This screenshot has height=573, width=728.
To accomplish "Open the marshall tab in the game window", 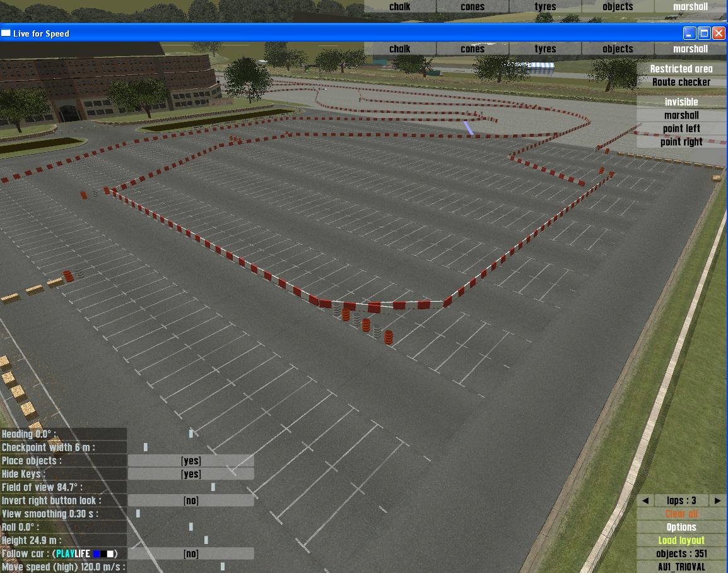I will (690, 49).
